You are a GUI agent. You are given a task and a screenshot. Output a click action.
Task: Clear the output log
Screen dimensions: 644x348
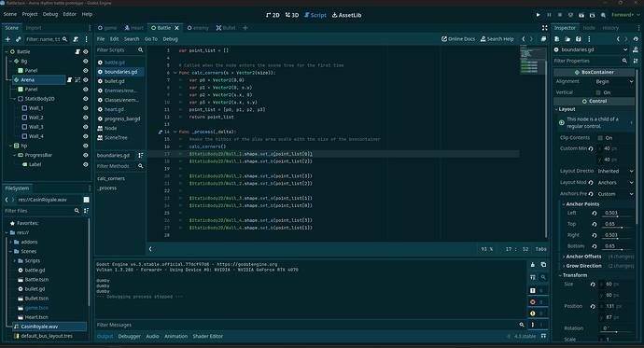click(x=533, y=265)
